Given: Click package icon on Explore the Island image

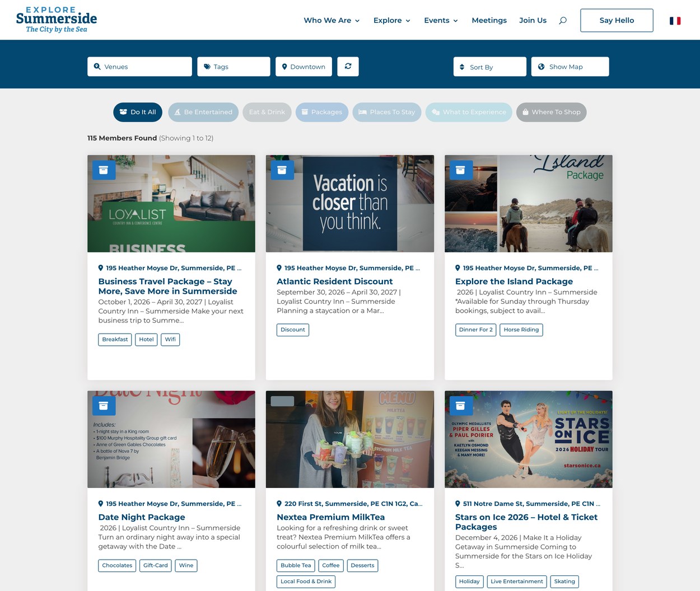Looking at the screenshot, I should pos(460,170).
